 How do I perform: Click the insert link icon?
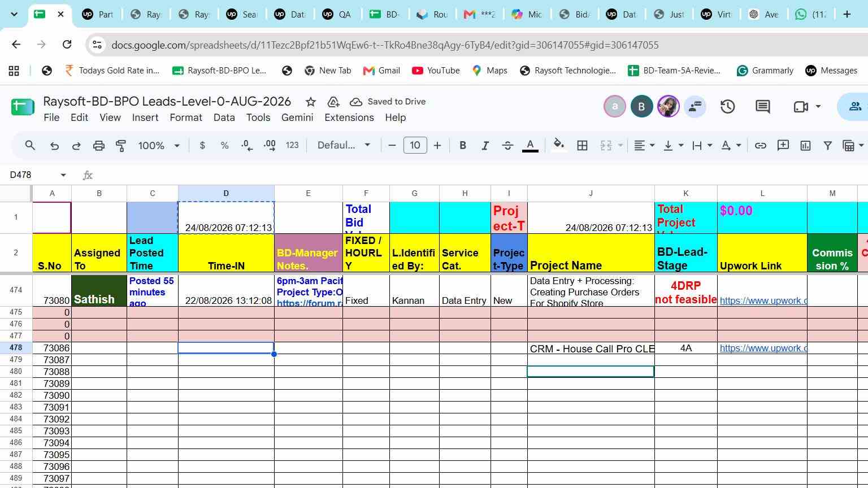tap(761, 145)
